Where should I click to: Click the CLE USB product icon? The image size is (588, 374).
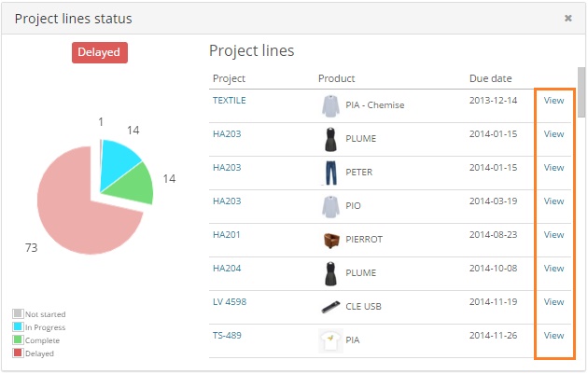(329, 307)
